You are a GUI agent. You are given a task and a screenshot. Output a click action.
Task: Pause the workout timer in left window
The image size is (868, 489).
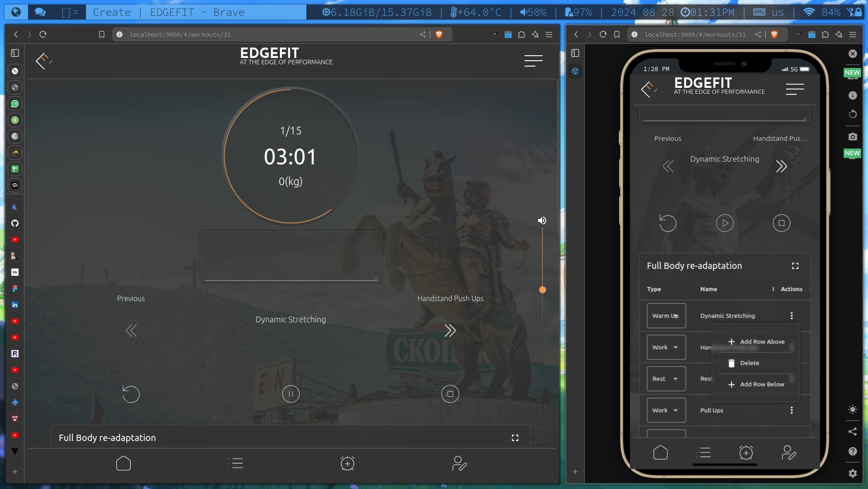pyautogui.click(x=291, y=394)
